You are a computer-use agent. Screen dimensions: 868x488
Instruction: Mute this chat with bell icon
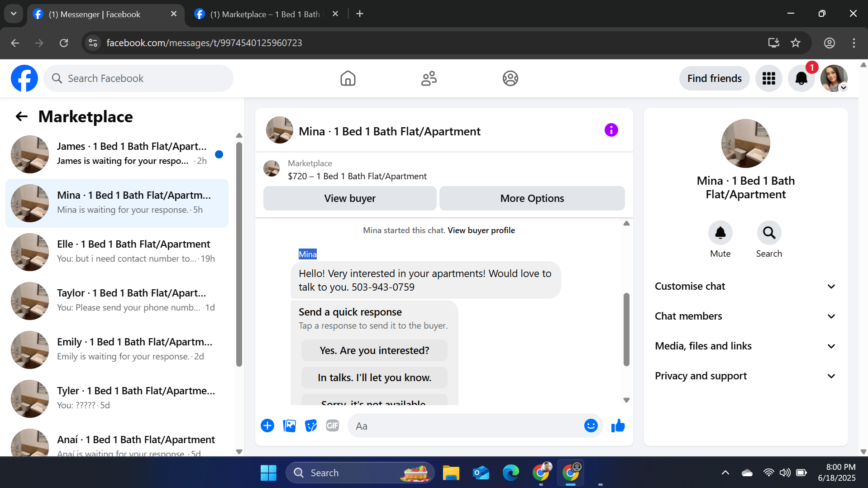720,233
